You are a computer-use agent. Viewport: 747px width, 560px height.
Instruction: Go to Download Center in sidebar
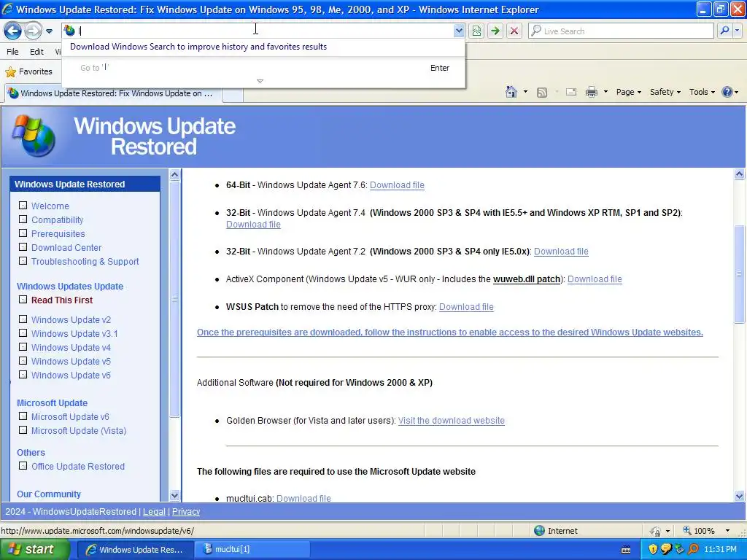point(66,248)
